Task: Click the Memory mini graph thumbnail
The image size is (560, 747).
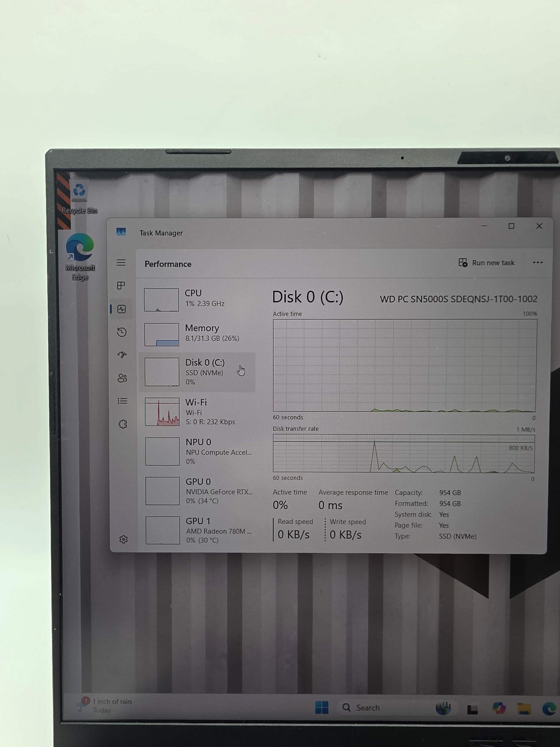Action: 161,334
